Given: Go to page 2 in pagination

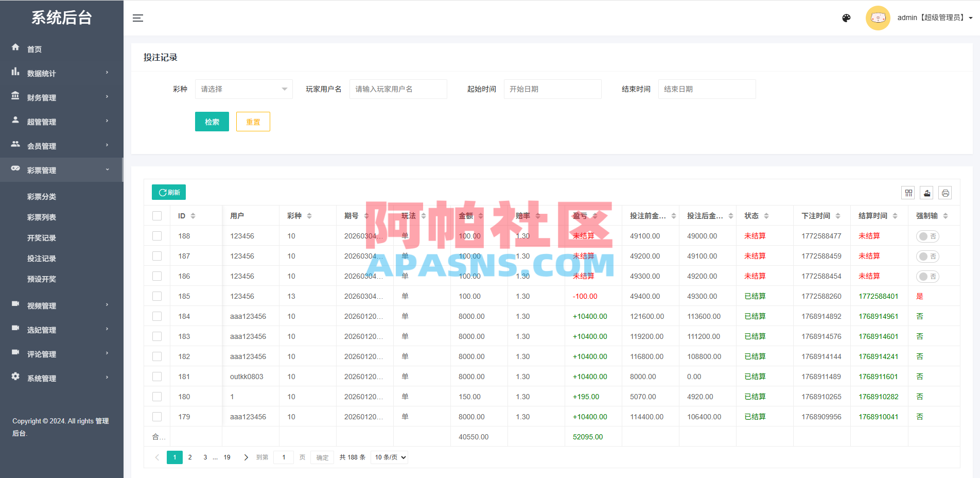Looking at the screenshot, I should coord(190,457).
